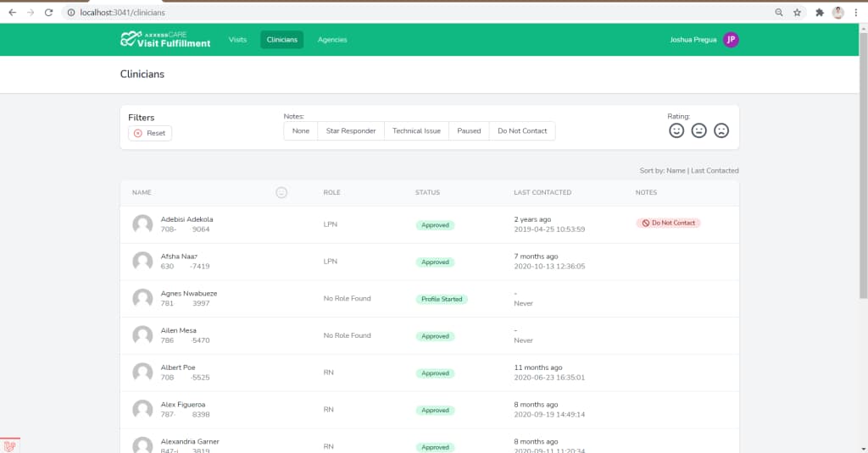Click the site info icon in address bar

tap(71, 12)
